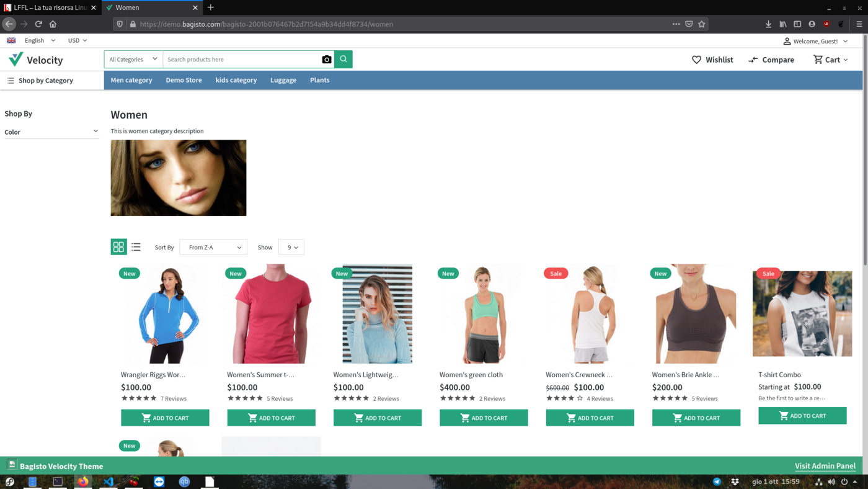Open the English language dropdown
Viewport: 868px width, 489px height.
pos(40,40)
